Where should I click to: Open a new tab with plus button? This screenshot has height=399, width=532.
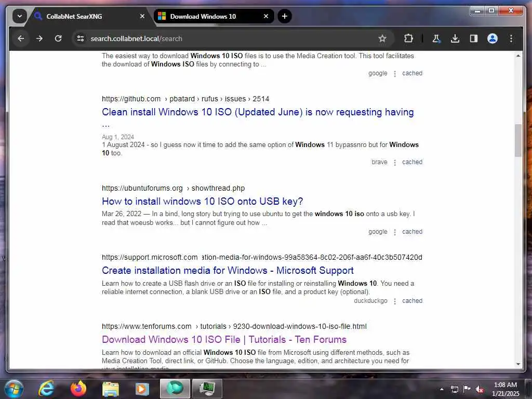click(x=284, y=16)
